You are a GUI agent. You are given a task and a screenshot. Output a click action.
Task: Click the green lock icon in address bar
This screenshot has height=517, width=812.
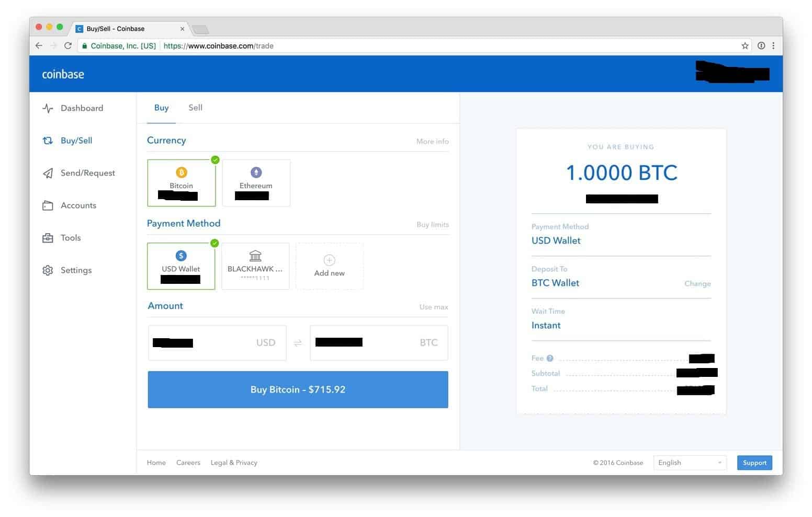coord(84,46)
